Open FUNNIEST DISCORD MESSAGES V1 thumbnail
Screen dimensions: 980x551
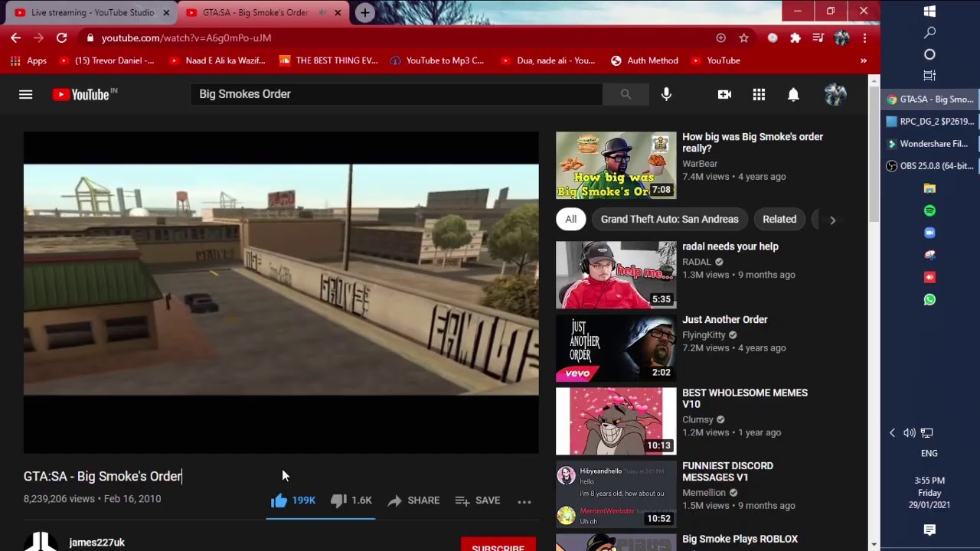coord(616,494)
